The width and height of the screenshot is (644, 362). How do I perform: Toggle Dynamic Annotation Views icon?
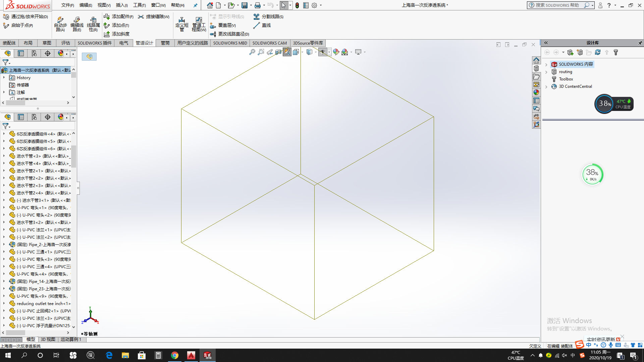[287, 52]
